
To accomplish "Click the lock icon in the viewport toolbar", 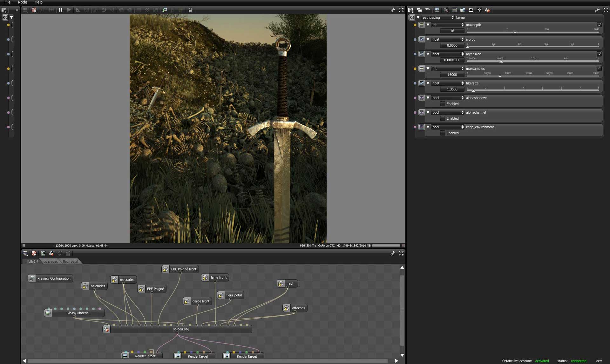I will 190,10.
